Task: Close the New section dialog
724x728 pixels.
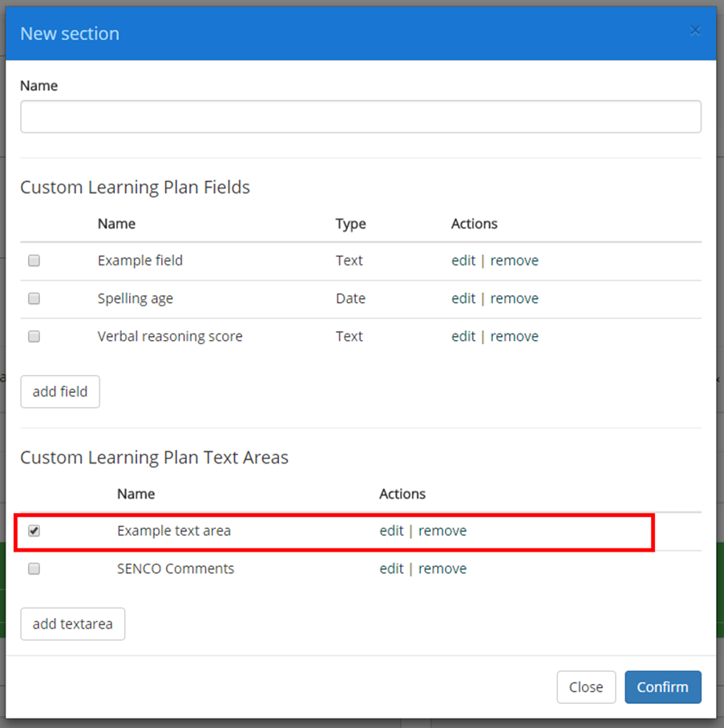Action: (586, 687)
